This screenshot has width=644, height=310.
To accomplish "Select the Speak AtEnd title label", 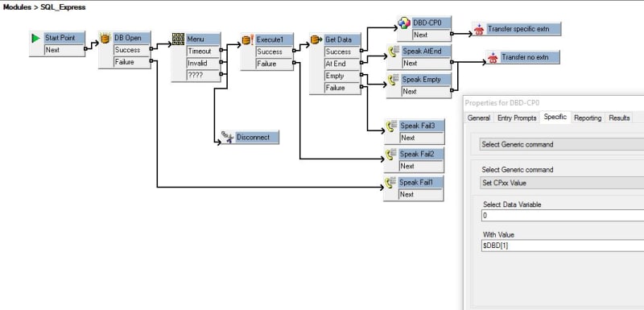I will 426,52.
